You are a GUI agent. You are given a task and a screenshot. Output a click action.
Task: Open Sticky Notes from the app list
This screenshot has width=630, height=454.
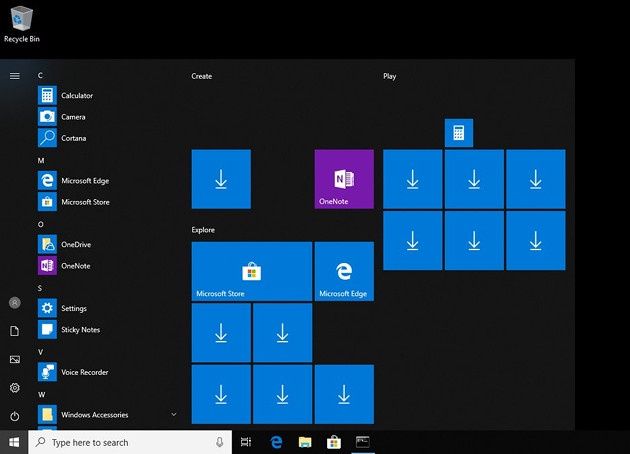70,330
